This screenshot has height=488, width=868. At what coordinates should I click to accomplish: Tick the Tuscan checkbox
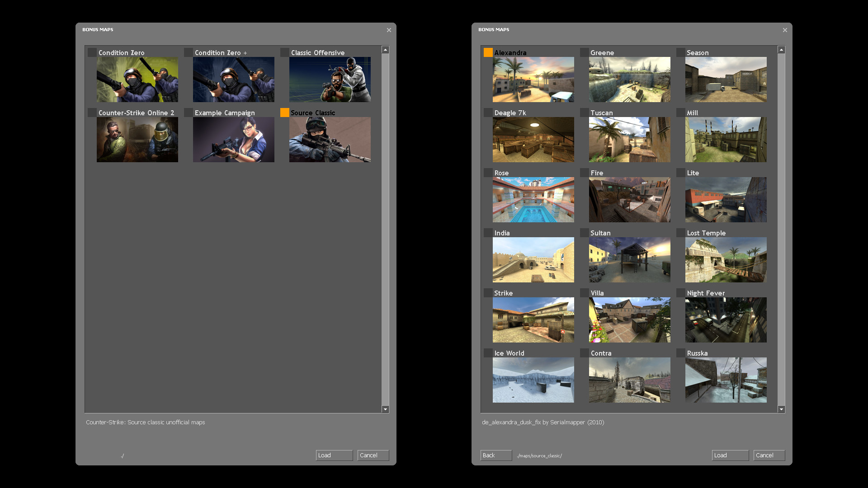click(585, 113)
